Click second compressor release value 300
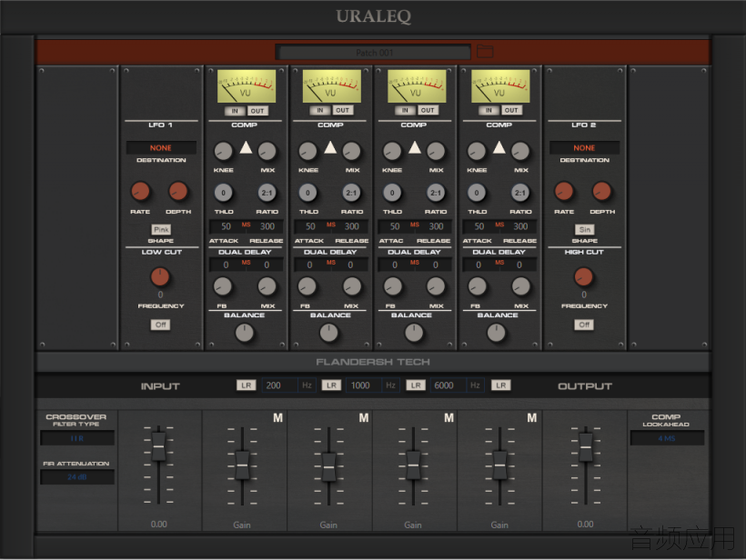This screenshot has width=746, height=560. coord(351,226)
